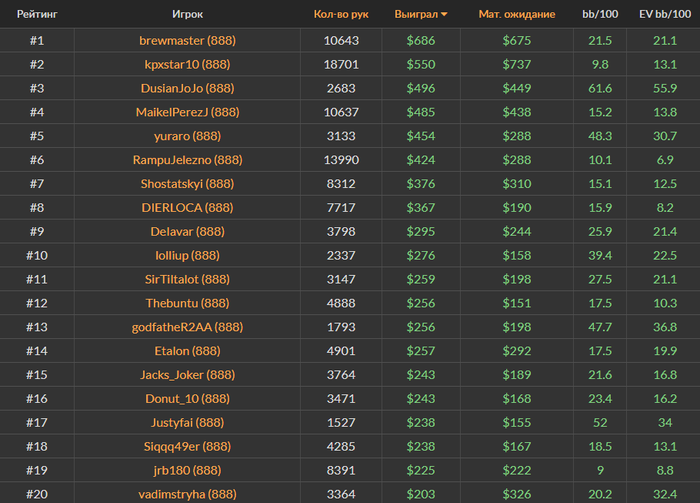Sort by Мат. ожидание column header

[x=517, y=14]
